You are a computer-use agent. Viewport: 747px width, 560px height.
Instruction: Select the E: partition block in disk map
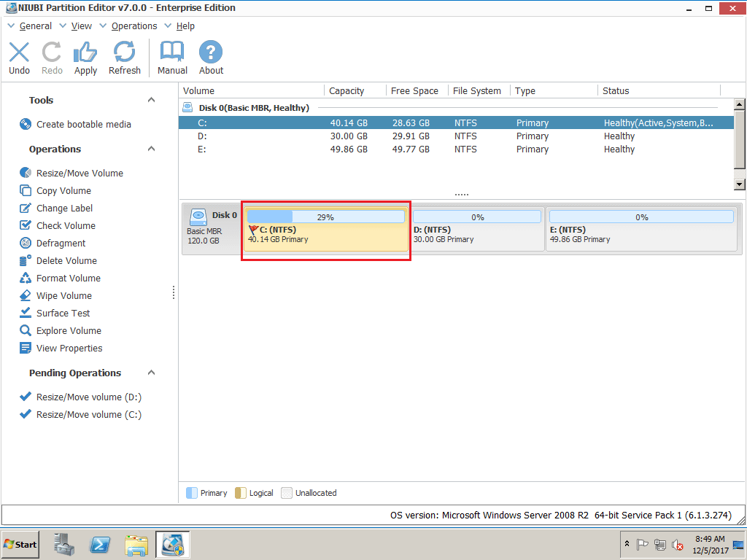click(641, 230)
